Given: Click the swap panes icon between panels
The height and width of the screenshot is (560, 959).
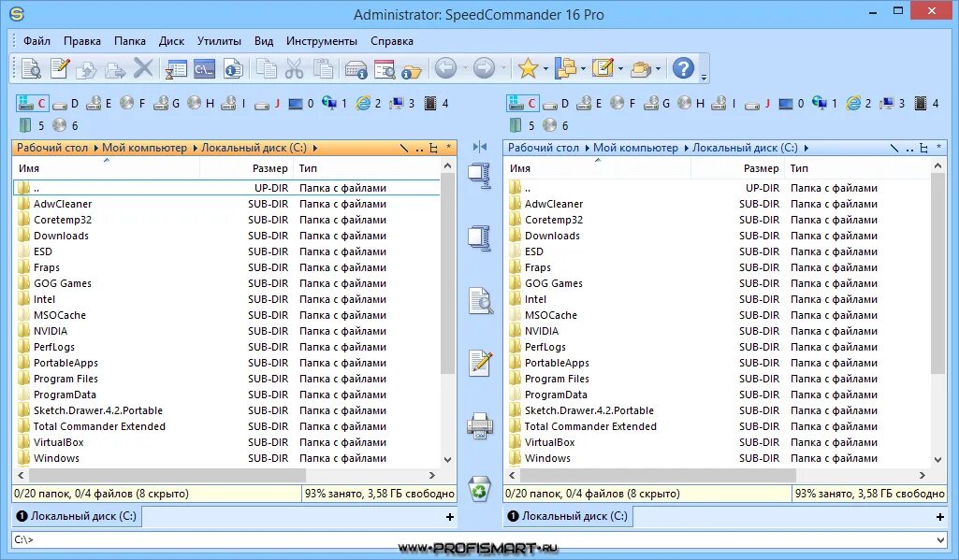Looking at the screenshot, I should point(480,147).
